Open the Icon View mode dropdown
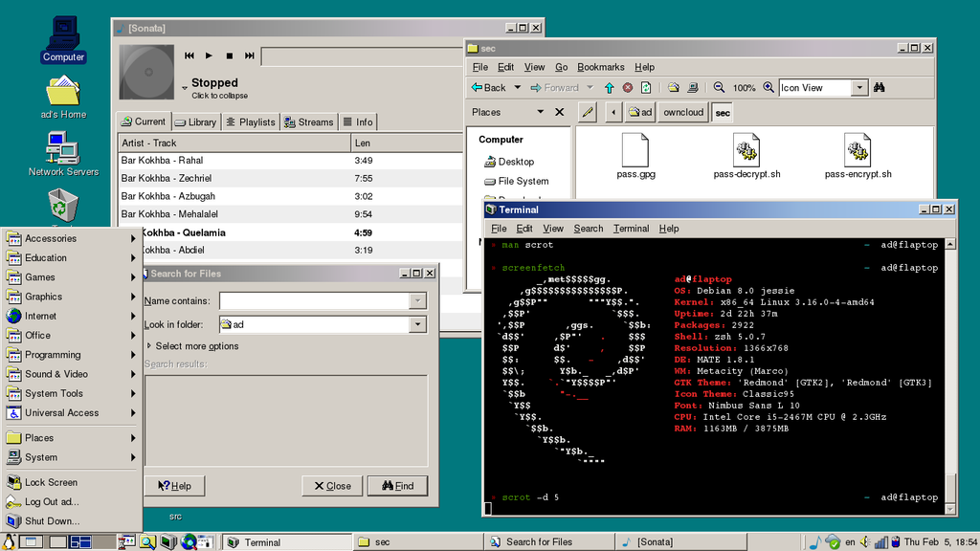 (x=858, y=88)
